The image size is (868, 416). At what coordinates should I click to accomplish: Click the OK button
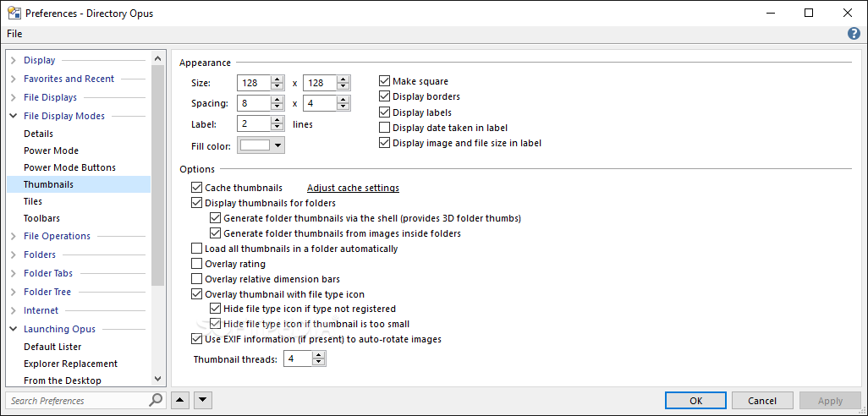pos(696,401)
